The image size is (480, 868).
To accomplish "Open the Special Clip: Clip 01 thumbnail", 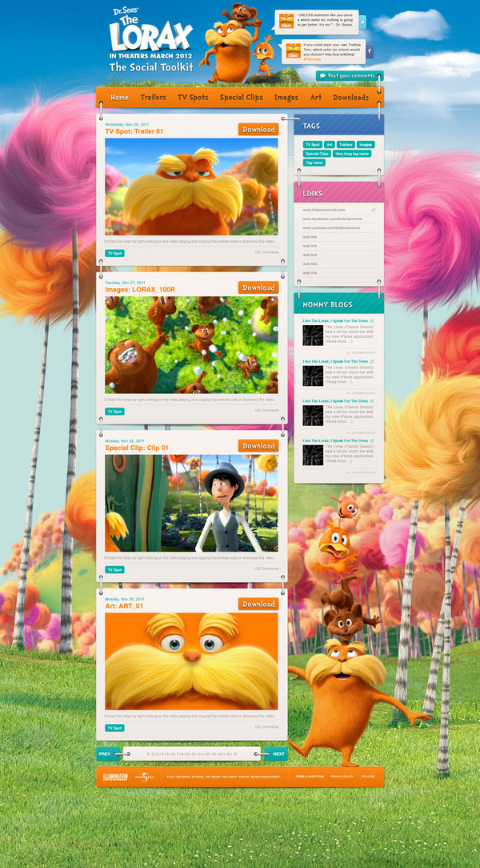I will (191, 503).
